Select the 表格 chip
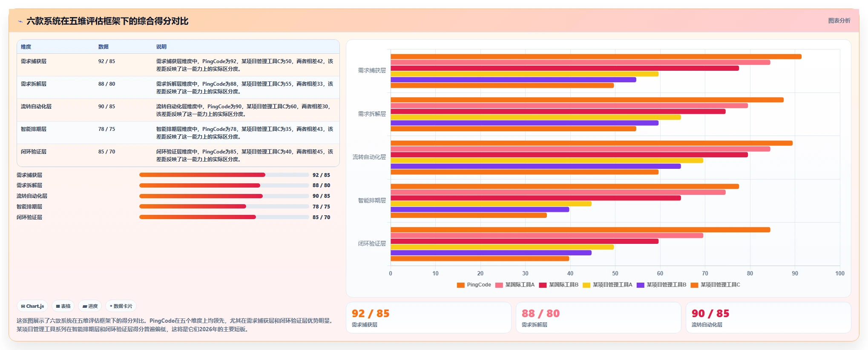This screenshot has width=868, height=350. 63,306
